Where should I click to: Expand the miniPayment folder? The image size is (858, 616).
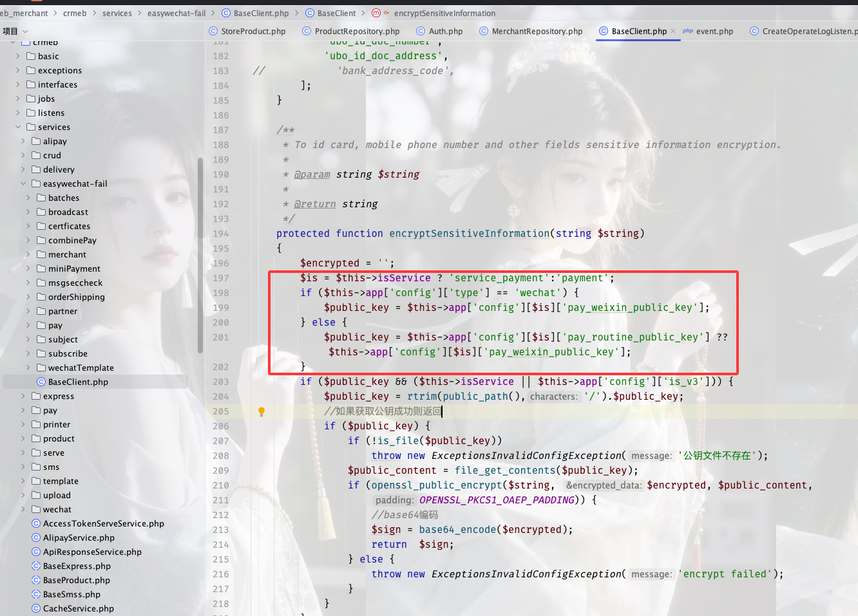[x=28, y=268]
